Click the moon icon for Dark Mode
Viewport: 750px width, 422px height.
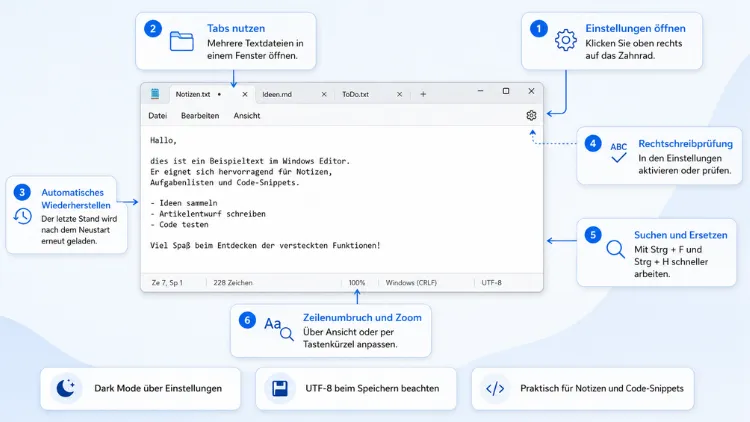click(x=66, y=388)
